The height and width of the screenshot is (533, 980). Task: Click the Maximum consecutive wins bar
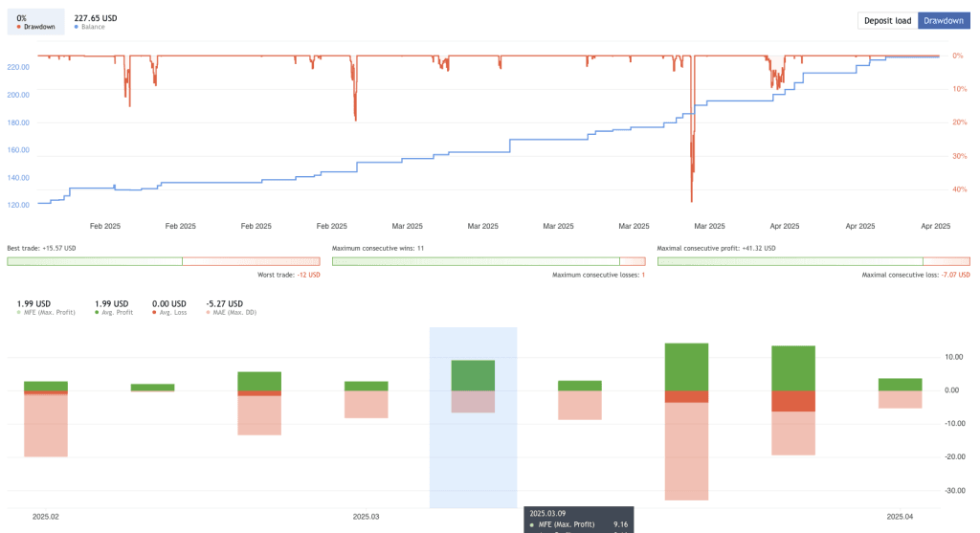coord(488,261)
